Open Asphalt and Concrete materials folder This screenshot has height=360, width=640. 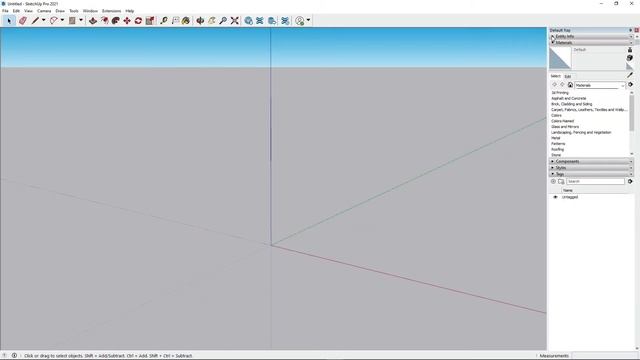point(569,98)
